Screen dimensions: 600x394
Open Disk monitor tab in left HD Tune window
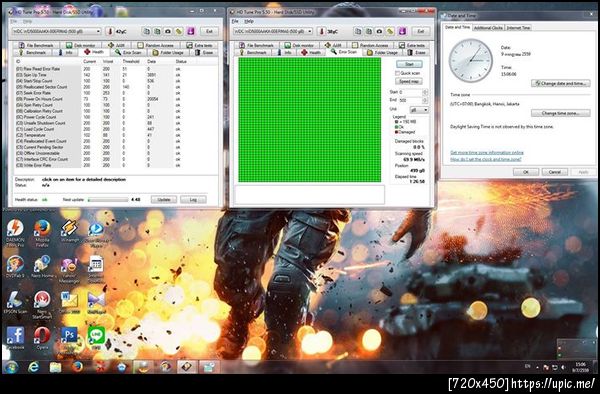81,45
